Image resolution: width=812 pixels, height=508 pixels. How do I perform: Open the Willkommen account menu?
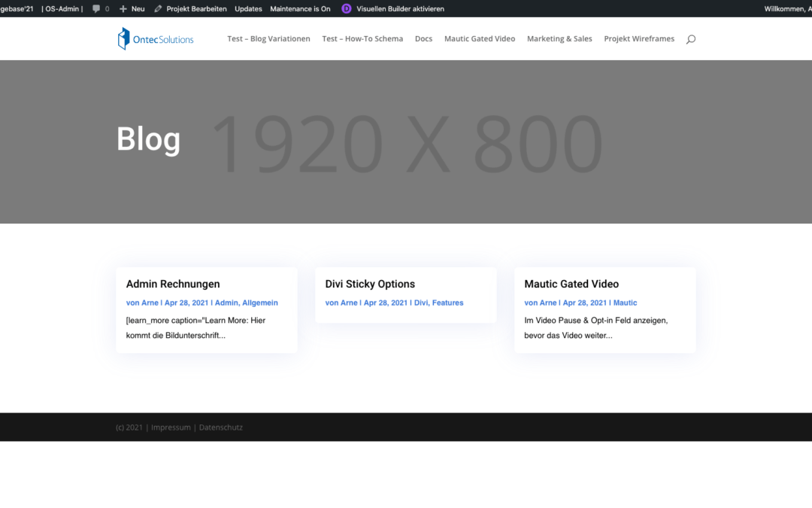pyautogui.click(x=786, y=9)
